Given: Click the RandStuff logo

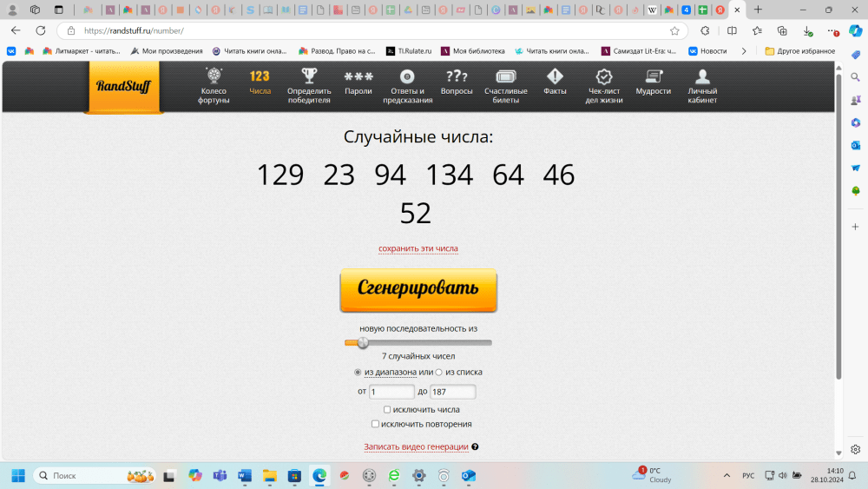Looking at the screenshot, I should click(x=124, y=87).
